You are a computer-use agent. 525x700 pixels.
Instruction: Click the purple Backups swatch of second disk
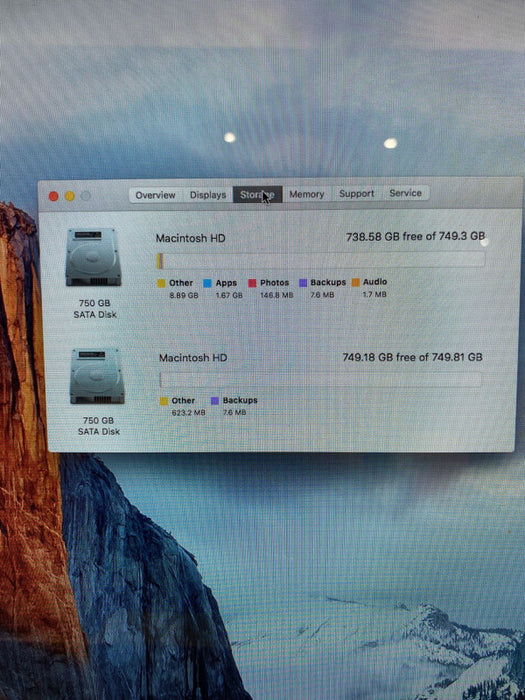click(215, 400)
